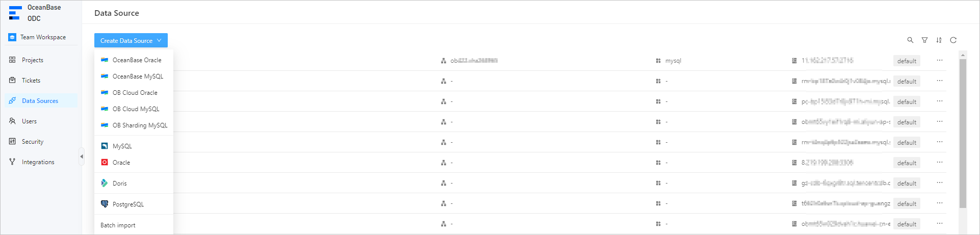Select PostgreSQL as the data source type
Viewport: 980px width, 235px height.
[x=128, y=204]
